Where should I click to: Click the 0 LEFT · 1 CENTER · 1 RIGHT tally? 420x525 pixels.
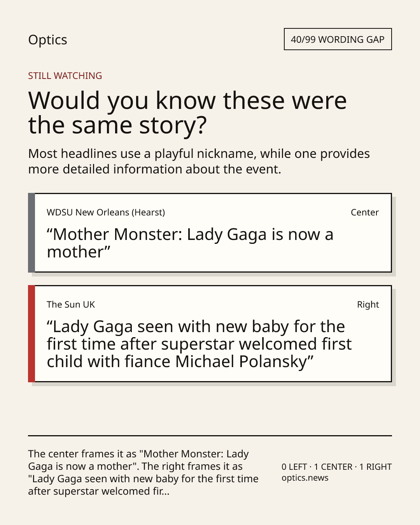click(x=337, y=467)
